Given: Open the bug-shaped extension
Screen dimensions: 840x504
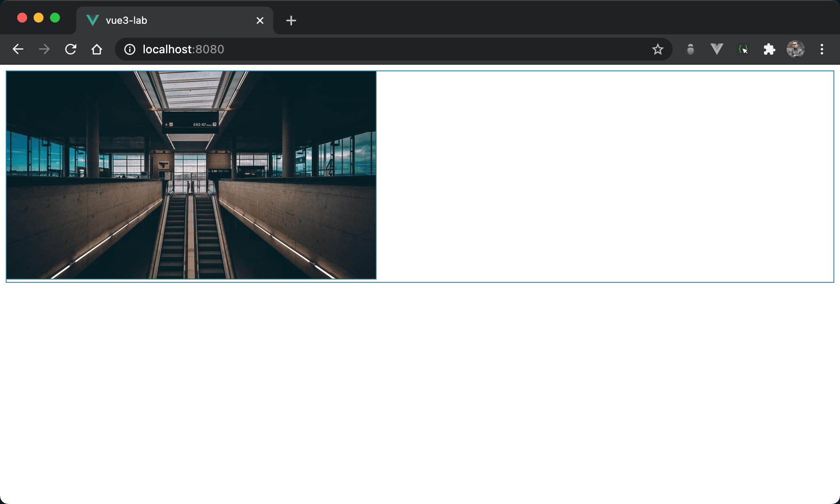Looking at the screenshot, I should 691,50.
